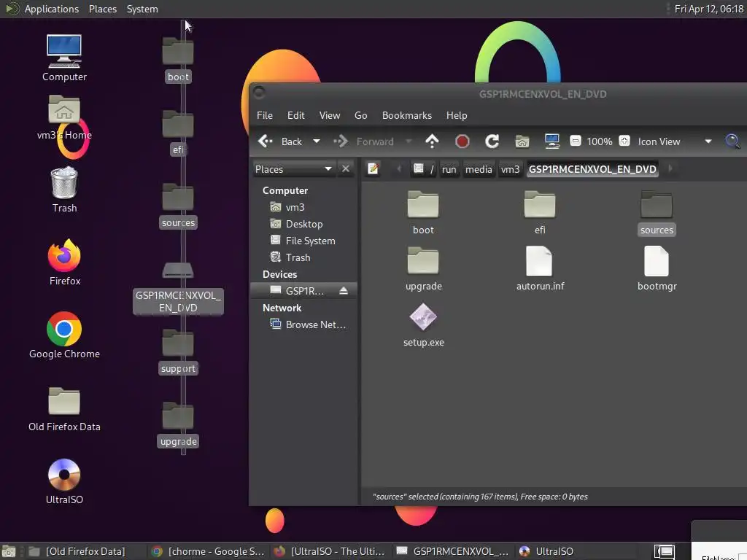Click show desktop icon in bottom panel
The height and width of the screenshot is (560, 747).
coord(8,551)
